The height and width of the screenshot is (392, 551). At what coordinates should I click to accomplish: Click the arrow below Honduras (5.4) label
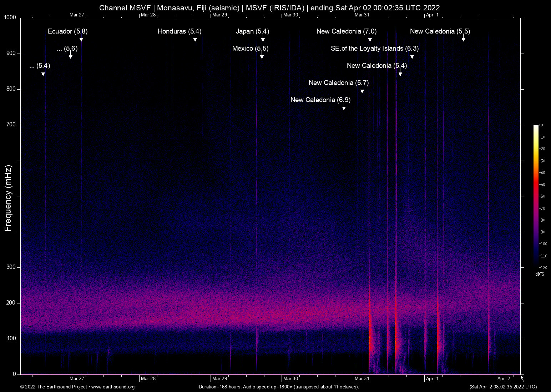(195, 39)
